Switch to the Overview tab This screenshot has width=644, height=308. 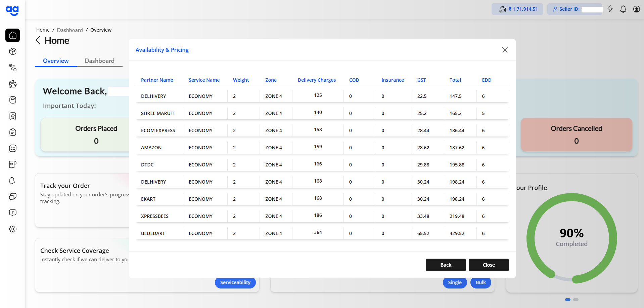(x=56, y=61)
